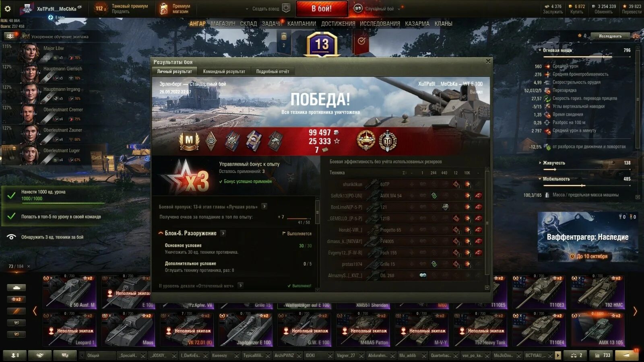Toggle eye icon for spotting mission
Screen dimensions: 644x362
[x=11, y=237]
